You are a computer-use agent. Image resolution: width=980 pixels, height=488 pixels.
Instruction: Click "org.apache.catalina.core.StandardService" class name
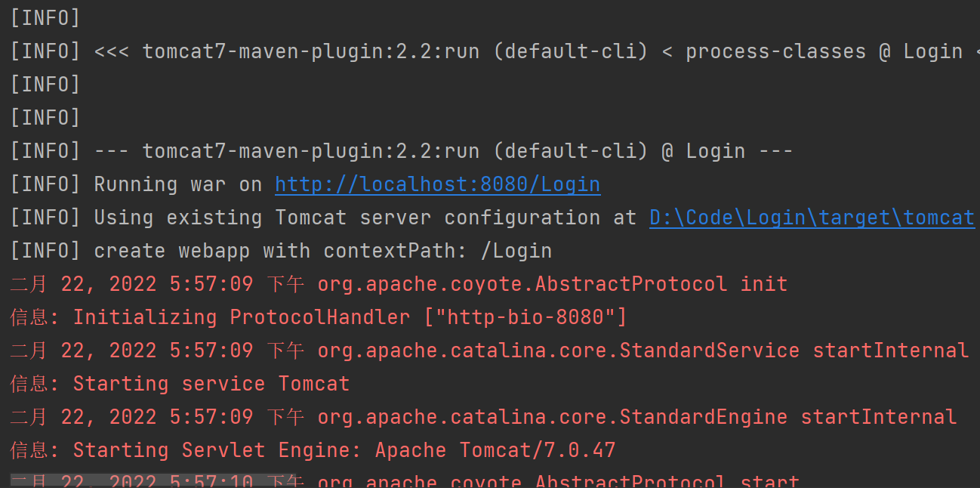pos(558,351)
